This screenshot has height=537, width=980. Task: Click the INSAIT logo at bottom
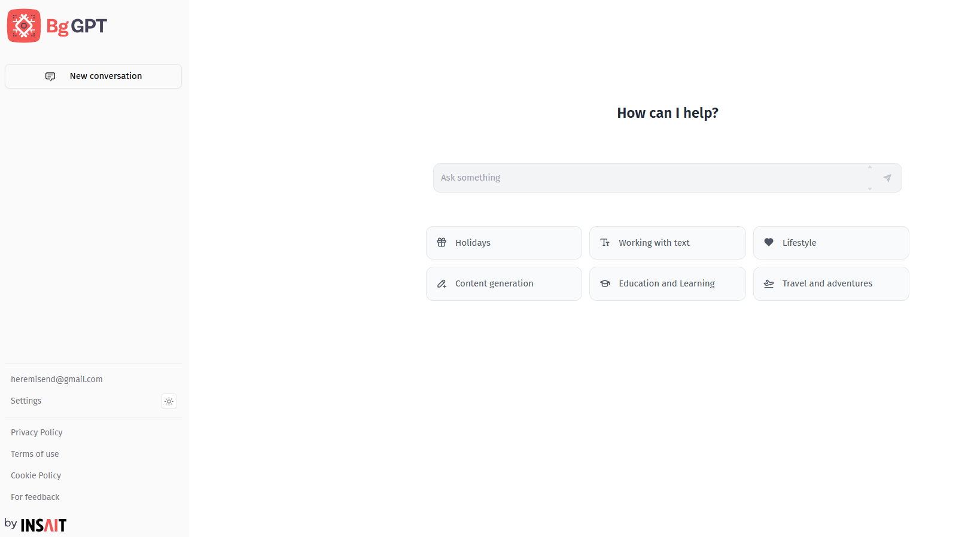43,525
